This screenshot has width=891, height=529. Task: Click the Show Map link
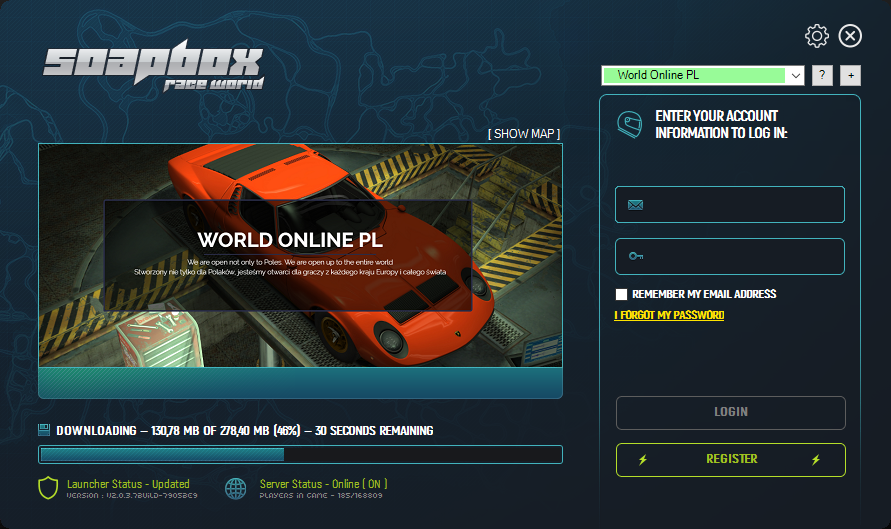coord(524,134)
